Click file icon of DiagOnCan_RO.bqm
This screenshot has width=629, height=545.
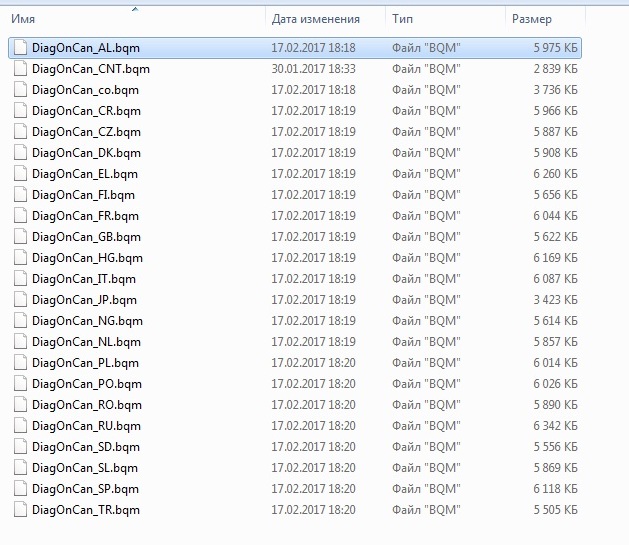point(20,405)
